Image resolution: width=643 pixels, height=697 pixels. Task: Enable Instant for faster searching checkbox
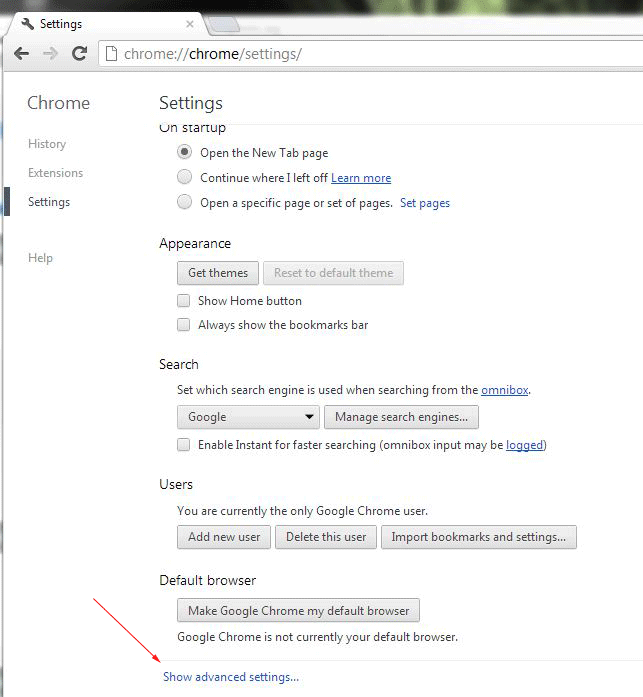[x=184, y=445]
